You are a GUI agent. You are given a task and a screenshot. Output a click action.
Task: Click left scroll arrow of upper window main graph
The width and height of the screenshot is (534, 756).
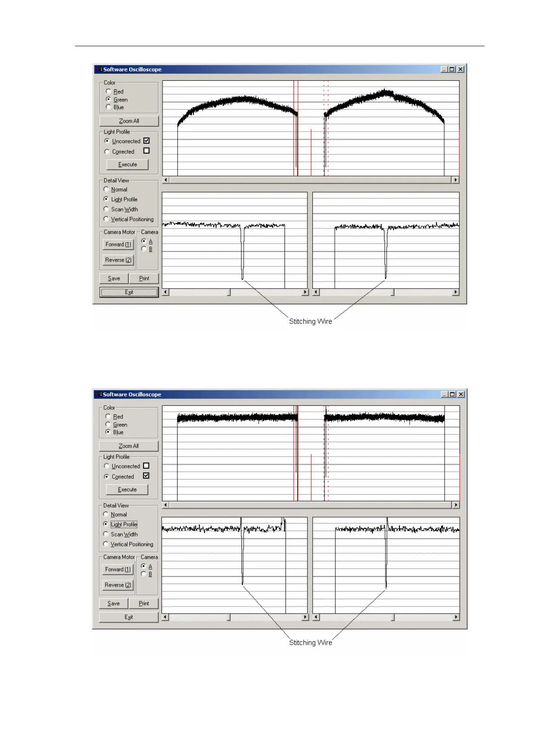(x=166, y=180)
